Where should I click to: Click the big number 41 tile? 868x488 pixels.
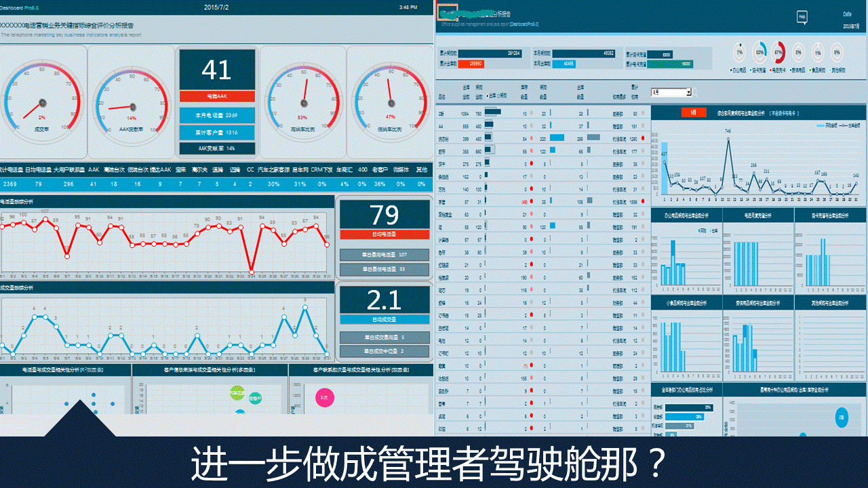(217, 70)
